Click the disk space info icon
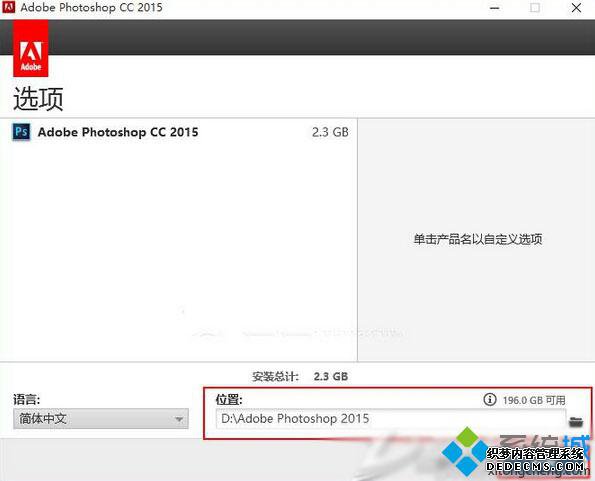The image size is (595, 481). [x=490, y=399]
